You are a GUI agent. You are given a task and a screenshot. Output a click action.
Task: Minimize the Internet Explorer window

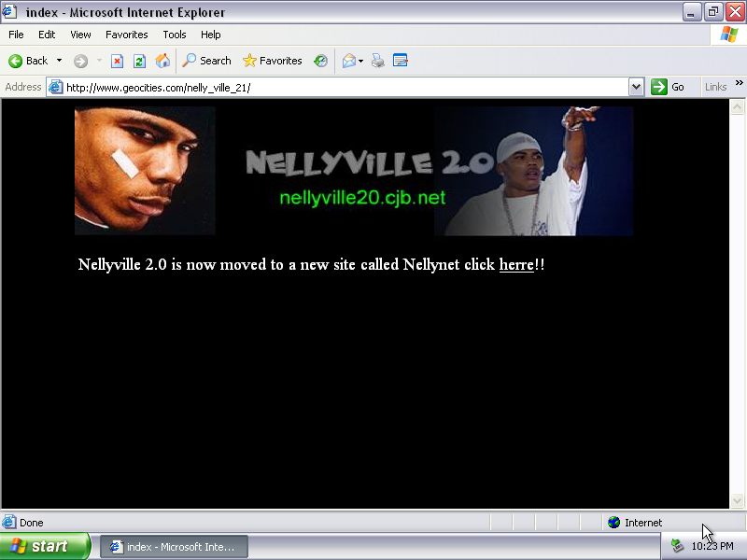pos(691,12)
